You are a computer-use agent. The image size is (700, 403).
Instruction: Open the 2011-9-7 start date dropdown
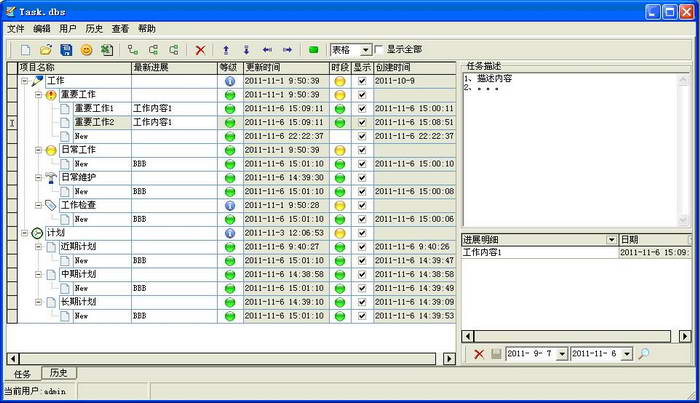pos(561,354)
